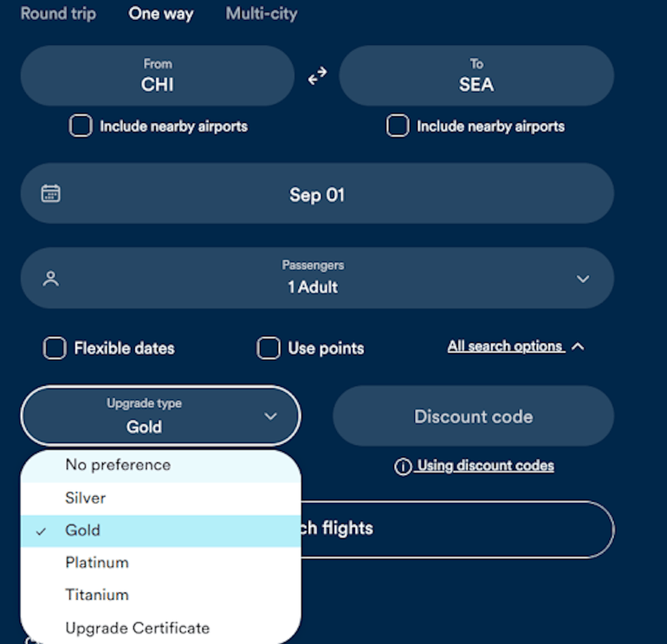Select the Multi-city tab

coord(261,14)
